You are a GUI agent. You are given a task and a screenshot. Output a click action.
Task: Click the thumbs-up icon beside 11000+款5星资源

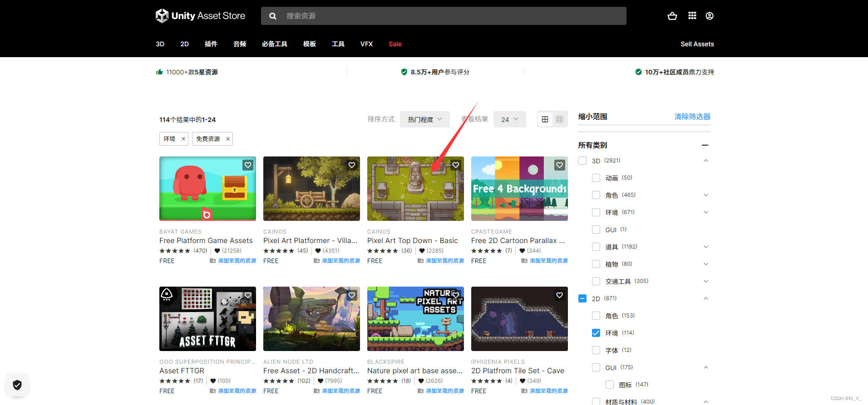(159, 72)
